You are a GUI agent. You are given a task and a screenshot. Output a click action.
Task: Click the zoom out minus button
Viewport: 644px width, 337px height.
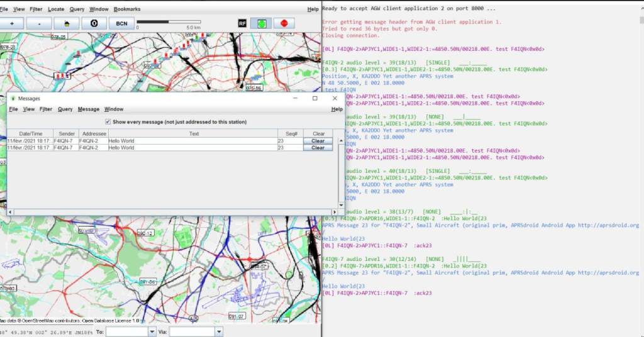[x=39, y=23]
